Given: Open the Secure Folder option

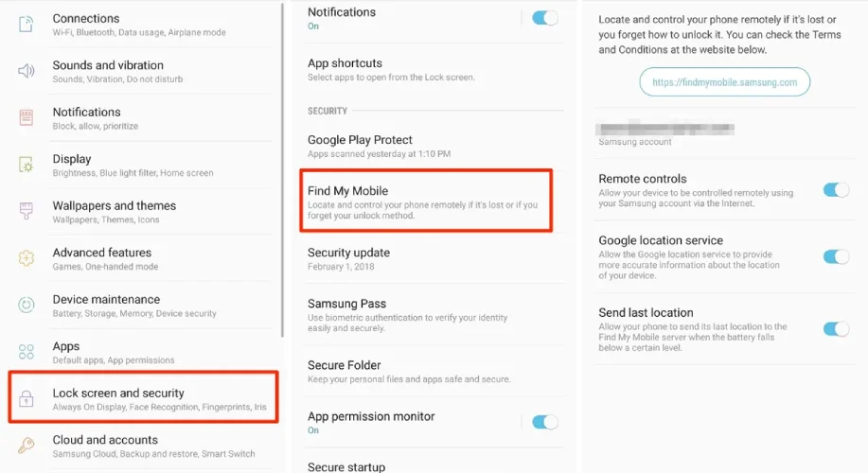Looking at the screenshot, I should [x=425, y=371].
